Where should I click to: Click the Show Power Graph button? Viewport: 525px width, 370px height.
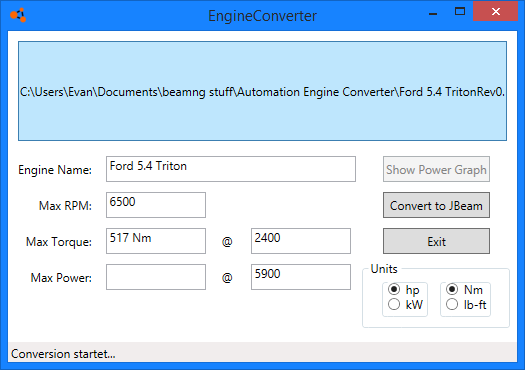(436, 169)
